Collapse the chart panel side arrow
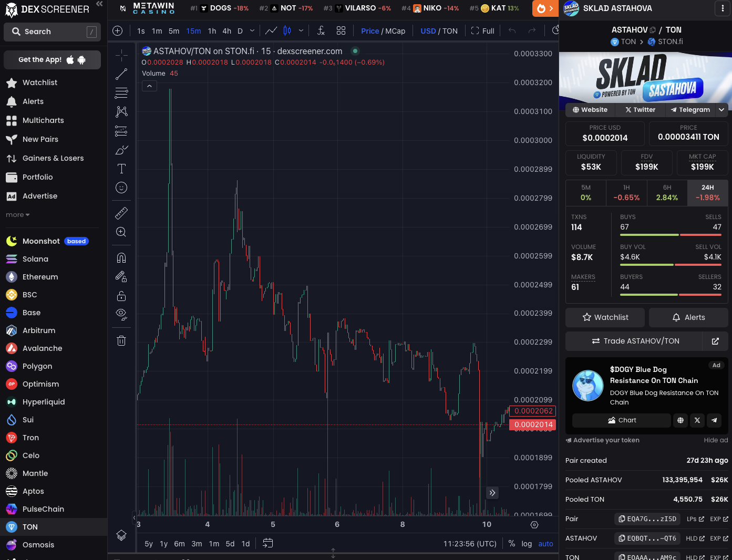Image resolution: width=732 pixels, height=560 pixels. pyautogui.click(x=134, y=517)
